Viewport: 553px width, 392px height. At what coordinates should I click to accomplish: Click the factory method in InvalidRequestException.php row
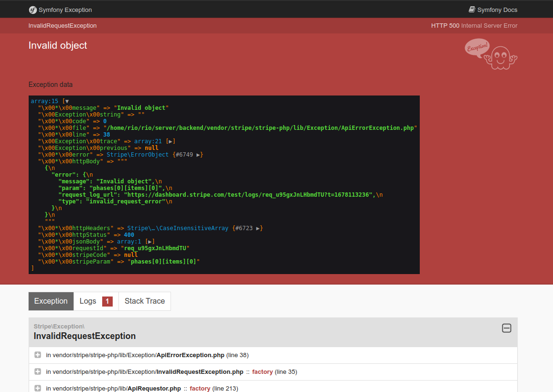(262, 372)
